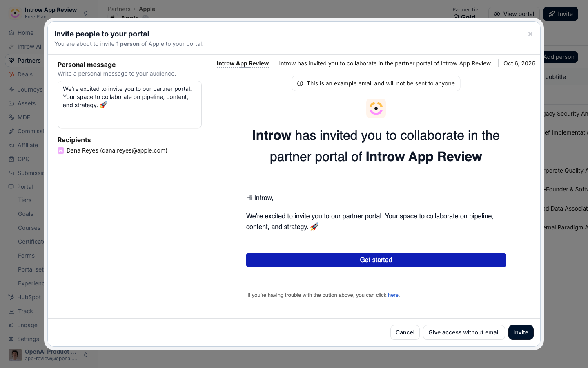588x368 pixels.
Task: Open Introw AI in sidebar
Action: coord(29,47)
